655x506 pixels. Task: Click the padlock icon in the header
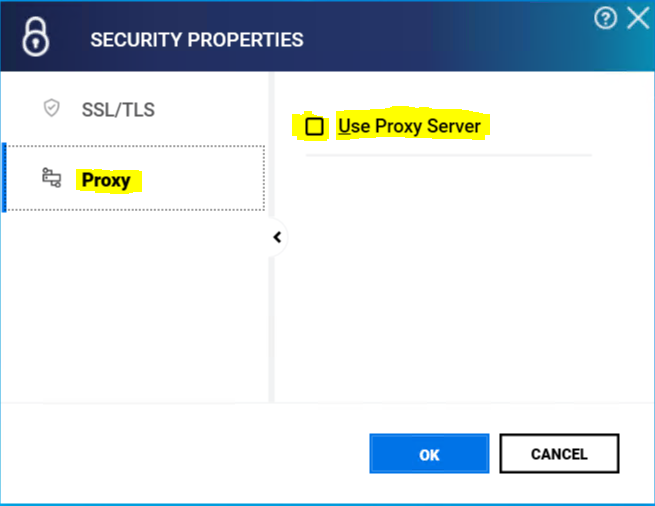[36, 39]
